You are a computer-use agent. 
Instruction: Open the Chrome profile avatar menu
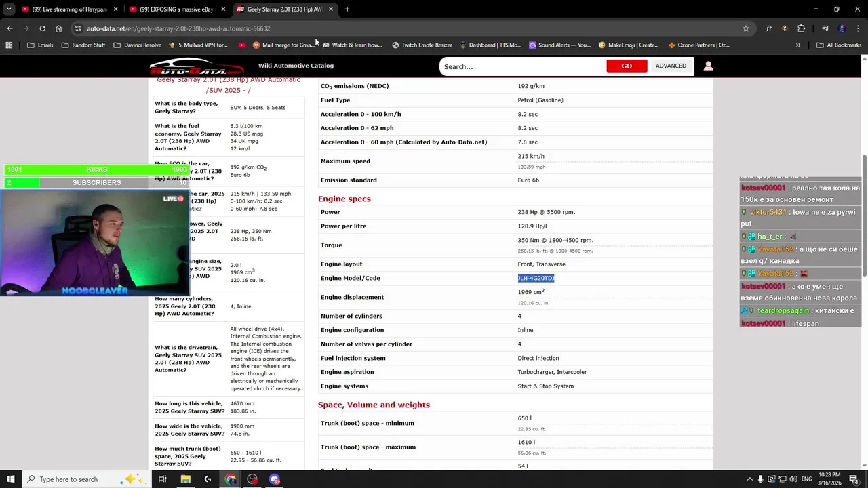[842, 28]
